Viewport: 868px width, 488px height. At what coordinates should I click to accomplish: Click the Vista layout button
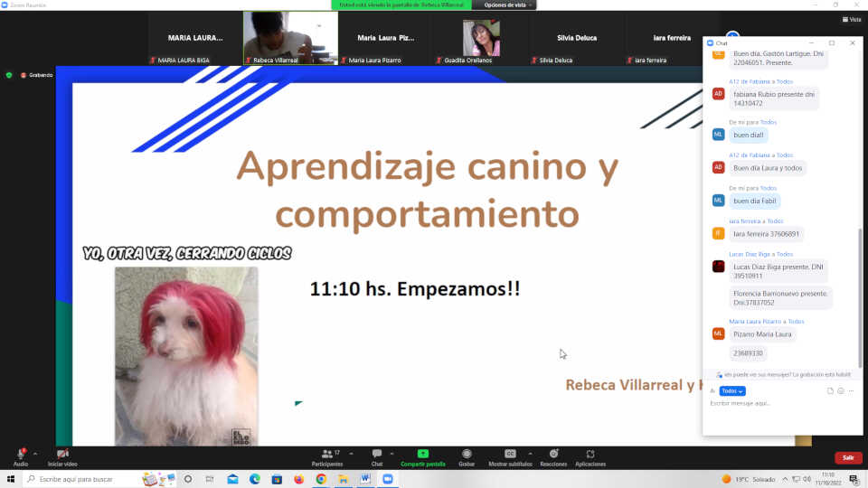click(852, 19)
